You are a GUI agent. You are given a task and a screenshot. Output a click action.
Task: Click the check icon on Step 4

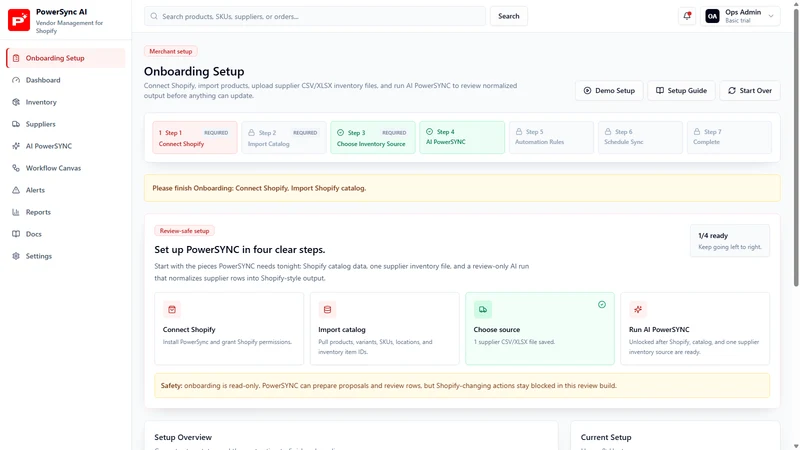[429, 132]
